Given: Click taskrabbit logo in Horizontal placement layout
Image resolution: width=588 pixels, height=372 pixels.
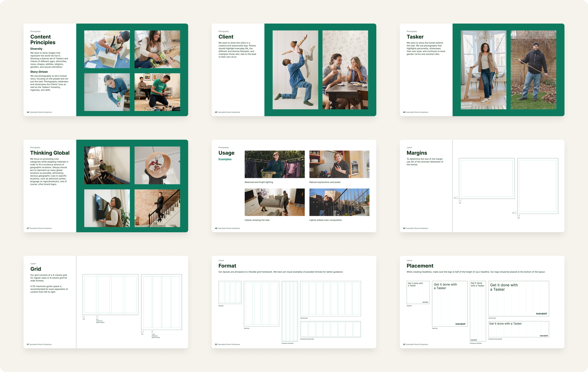Looking at the screenshot, I should [541, 314].
